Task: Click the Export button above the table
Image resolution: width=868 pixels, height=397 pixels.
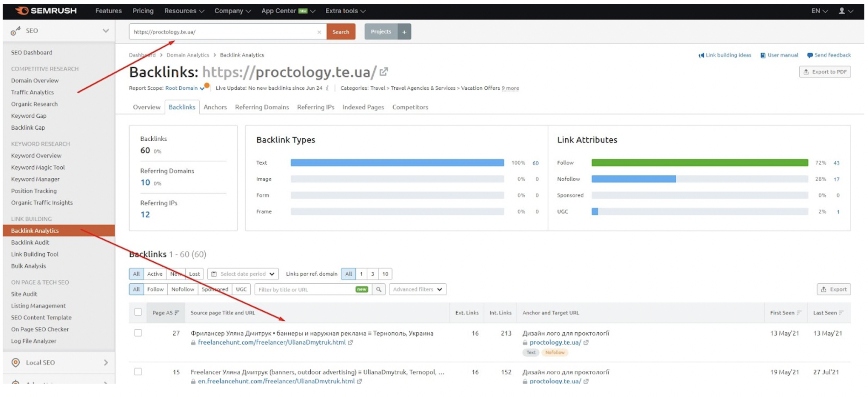Action: 833,290
